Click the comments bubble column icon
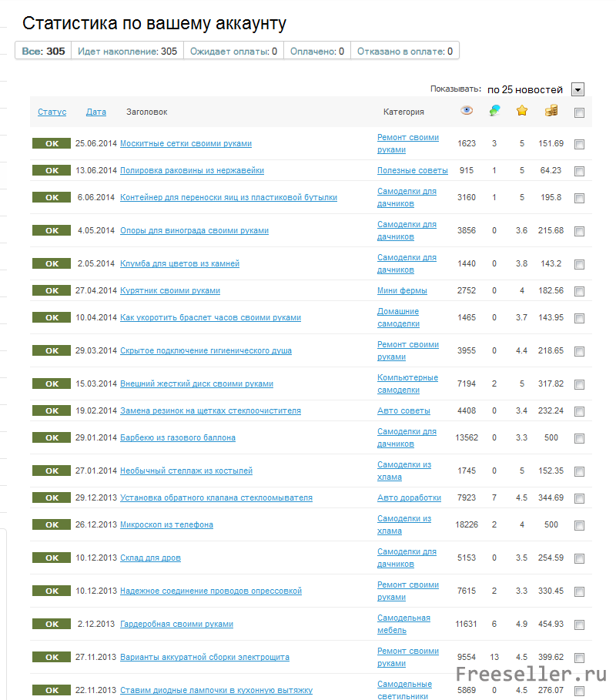This screenshot has width=616, height=700. click(x=494, y=111)
